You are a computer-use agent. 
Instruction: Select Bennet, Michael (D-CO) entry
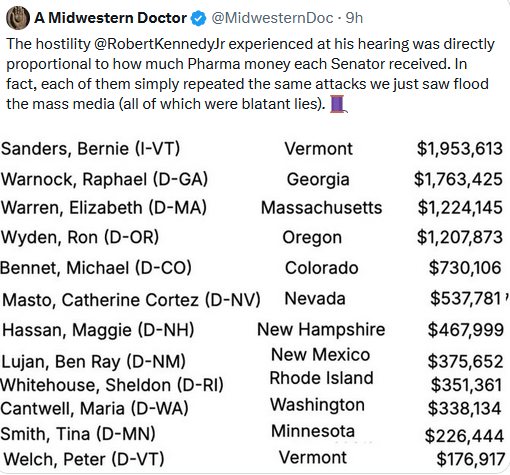point(96,268)
